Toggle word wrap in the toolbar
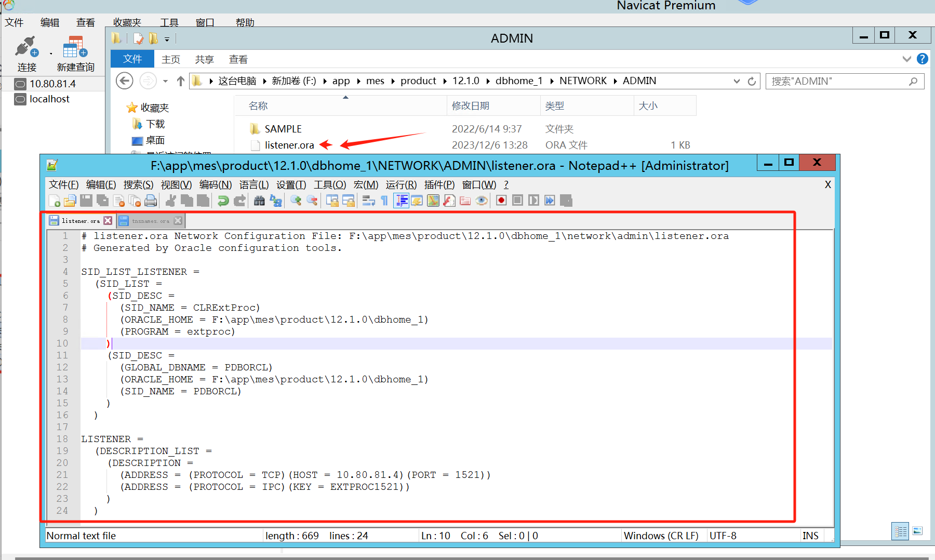 tap(368, 201)
